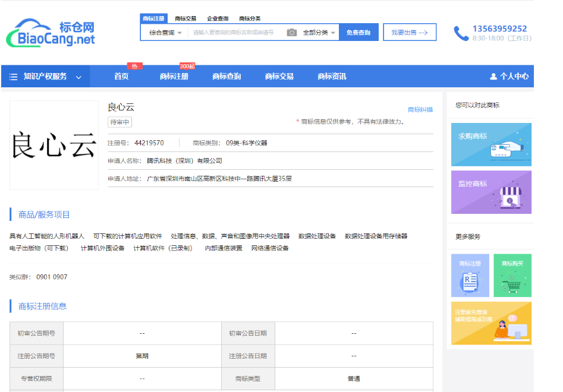The width and height of the screenshot is (563, 392).
Task: Click the 初审公告期号 table cell
Action: coord(36,333)
